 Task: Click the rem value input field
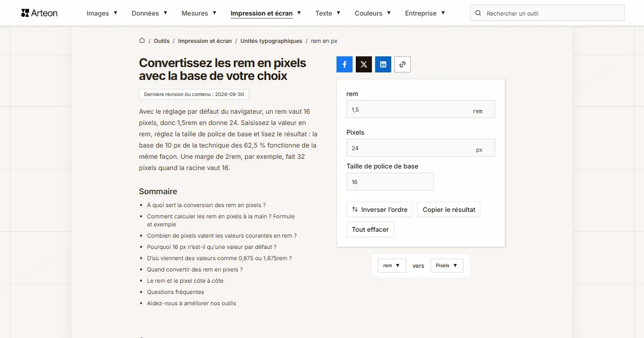[x=421, y=109]
